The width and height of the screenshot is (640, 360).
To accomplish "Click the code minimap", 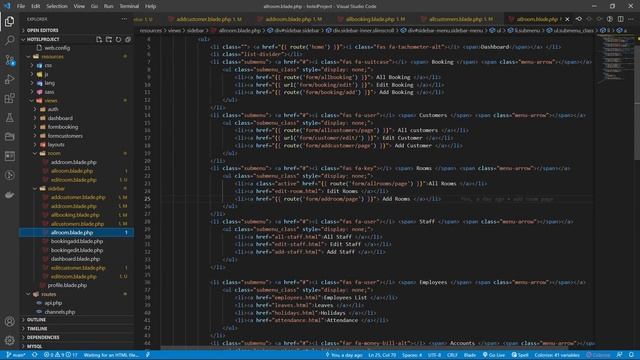I will pyautogui.click(x=615, y=59).
